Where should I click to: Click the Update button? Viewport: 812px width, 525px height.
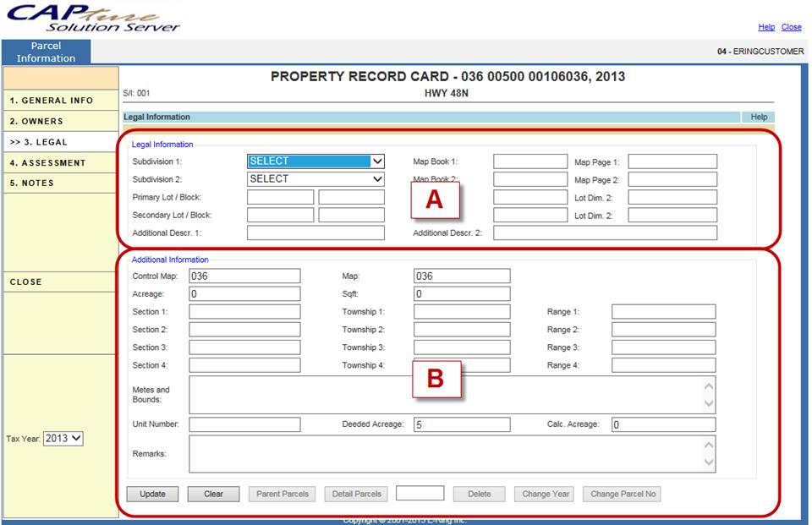153,494
